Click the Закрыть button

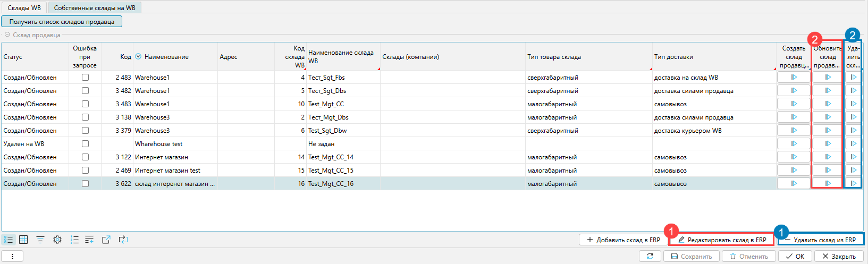coord(839,256)
